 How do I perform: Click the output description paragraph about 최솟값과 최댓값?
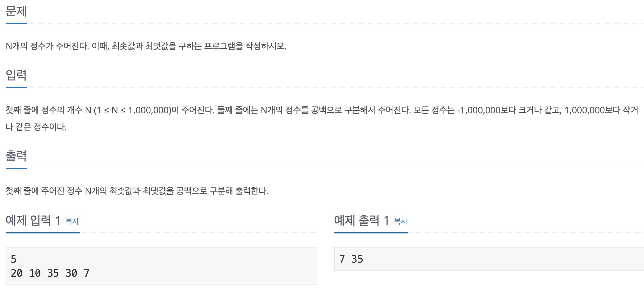click(x=137, y=191)
